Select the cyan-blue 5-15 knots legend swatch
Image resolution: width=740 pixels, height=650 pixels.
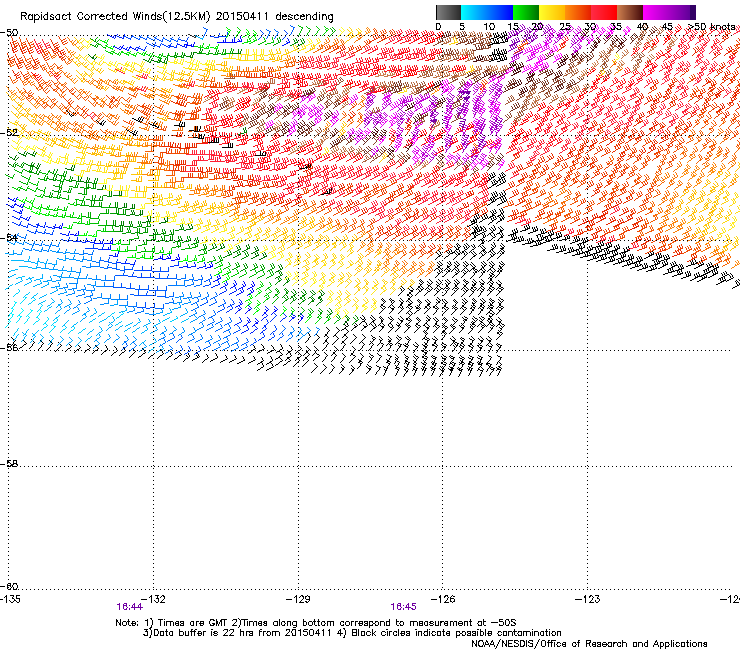(487, 12)
